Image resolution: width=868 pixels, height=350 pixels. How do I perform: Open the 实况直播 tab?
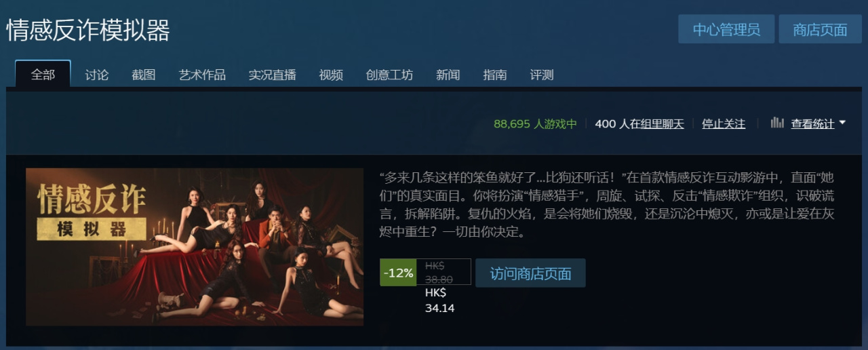point(272,75)
